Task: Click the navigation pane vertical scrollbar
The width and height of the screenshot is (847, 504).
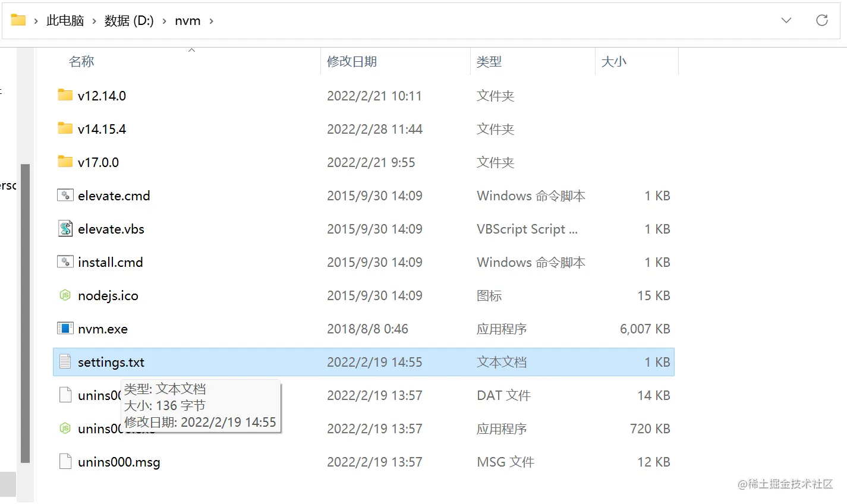Action: point(25,313)
